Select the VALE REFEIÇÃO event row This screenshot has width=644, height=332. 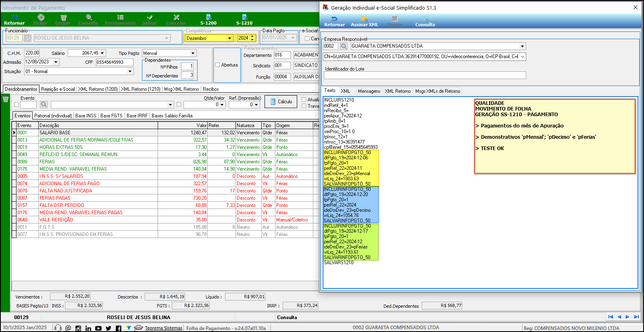[165, 220]
